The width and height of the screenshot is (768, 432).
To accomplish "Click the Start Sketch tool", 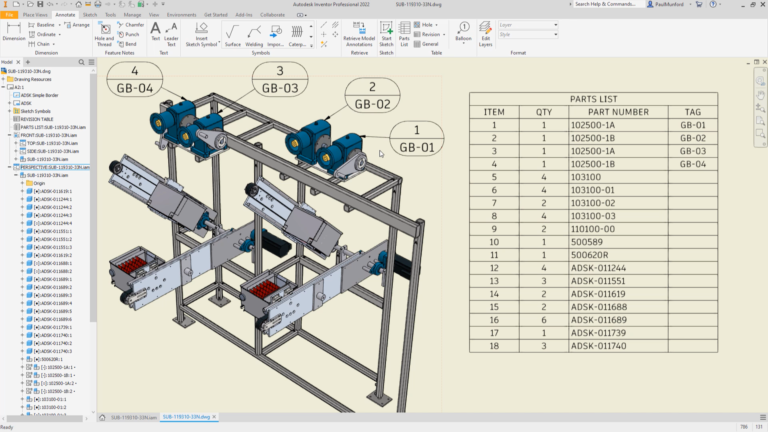I will 386,34.
